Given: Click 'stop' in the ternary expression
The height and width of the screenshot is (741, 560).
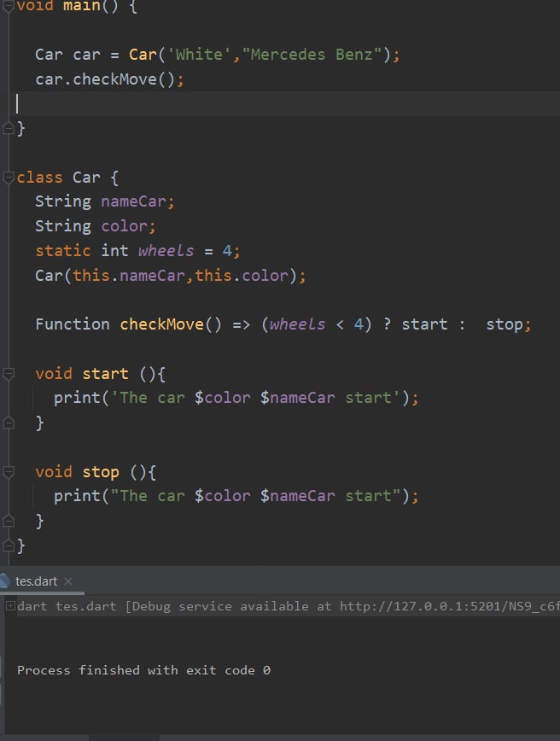Looking at the screenshot, I should [x=505, y=324].
